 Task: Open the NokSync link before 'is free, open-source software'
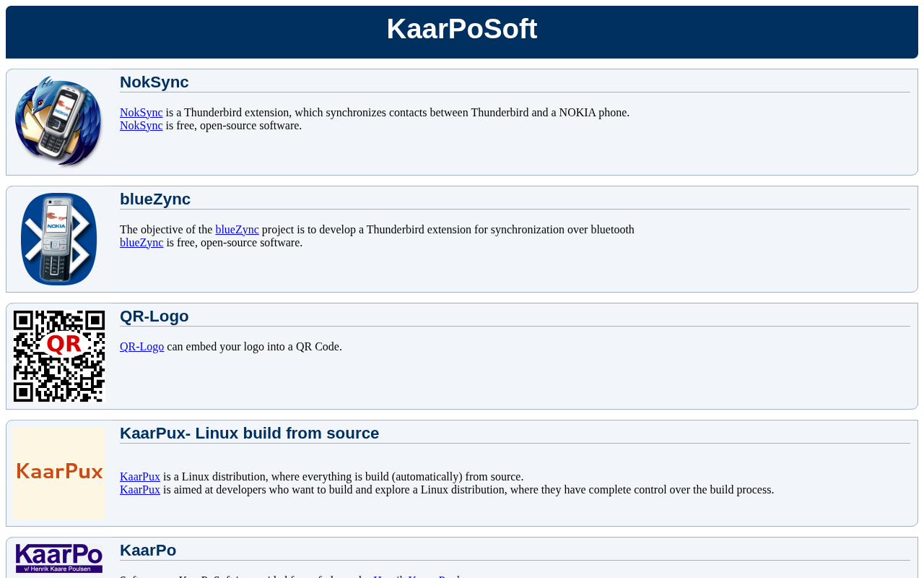(x=141, y=126)
